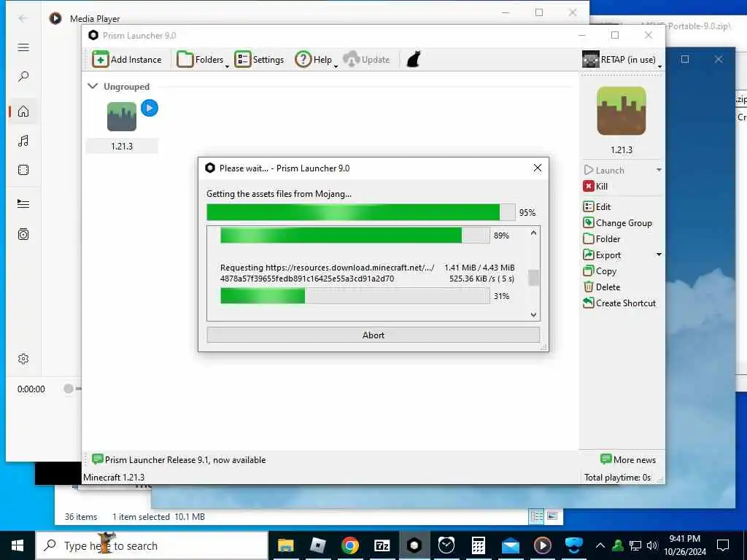Create Shortcut for the instance
Viewport: 747px width, 560px height.
click(619, 303)
